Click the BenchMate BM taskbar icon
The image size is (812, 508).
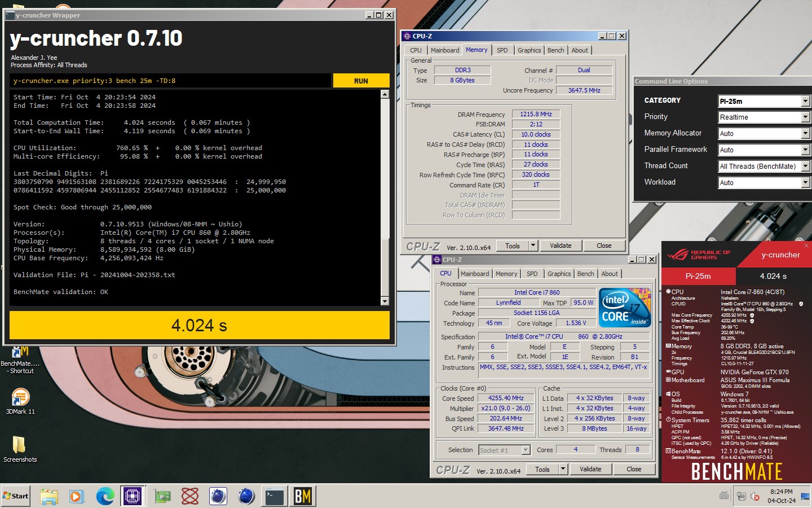pyautogui.click(x=303, y=496)
